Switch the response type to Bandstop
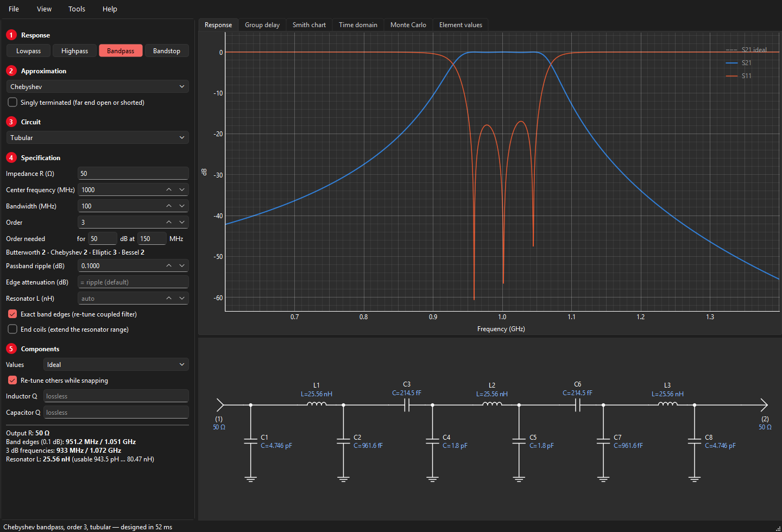Screen dimensions: 782x532 pyautogui.click(x=167, y=50)
